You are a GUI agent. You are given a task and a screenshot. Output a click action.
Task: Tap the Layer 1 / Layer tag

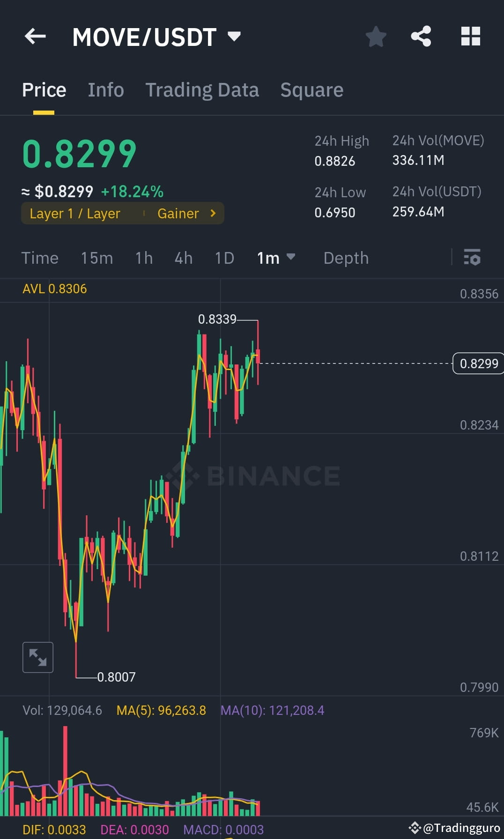pyautogui.click(x=75, y=214)
